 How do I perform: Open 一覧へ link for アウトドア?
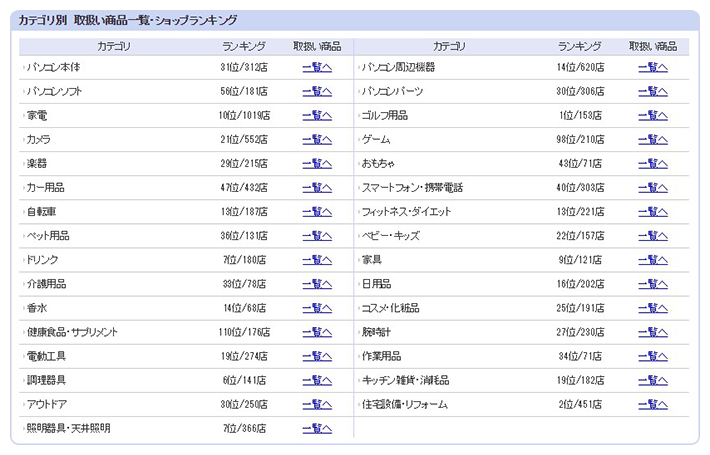[317, 404]
